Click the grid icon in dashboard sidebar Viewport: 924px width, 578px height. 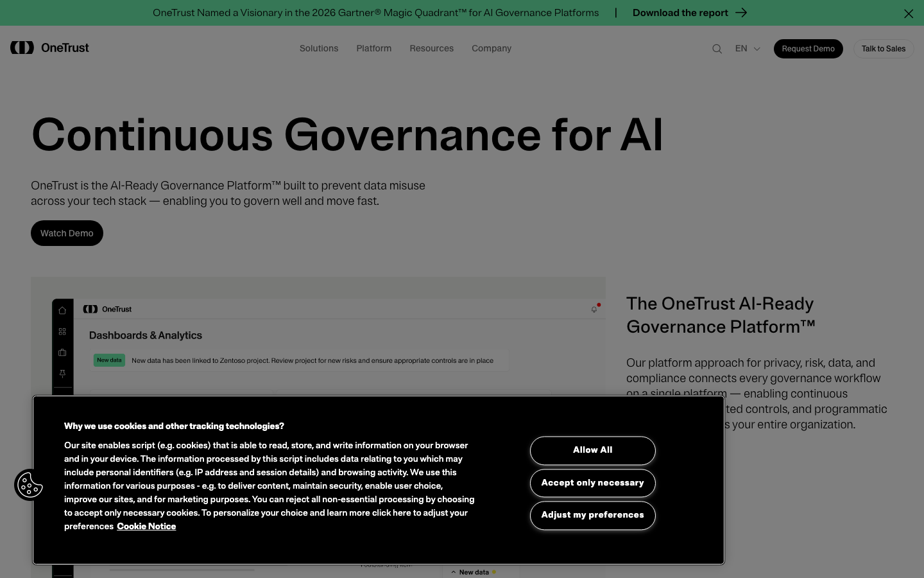click(62, 331)
